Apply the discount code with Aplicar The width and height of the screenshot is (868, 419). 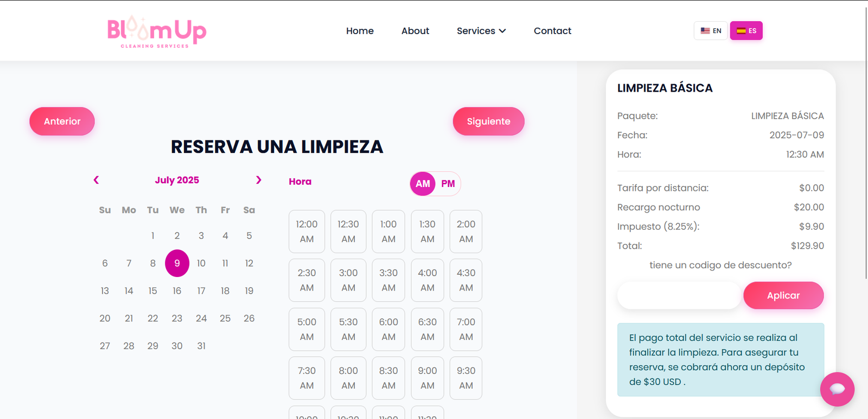pyautogui.click(x=783, y=295)
